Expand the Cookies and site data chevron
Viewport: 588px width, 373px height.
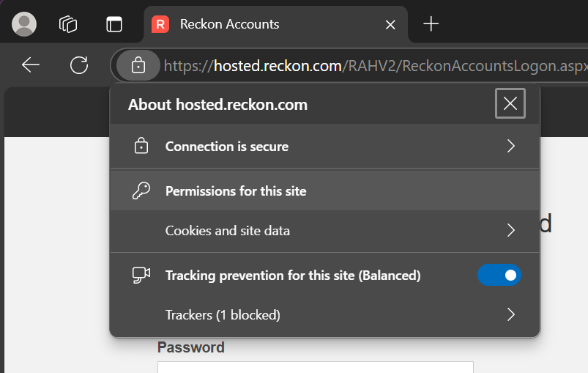pyautogui.click(x=511, y=230)
